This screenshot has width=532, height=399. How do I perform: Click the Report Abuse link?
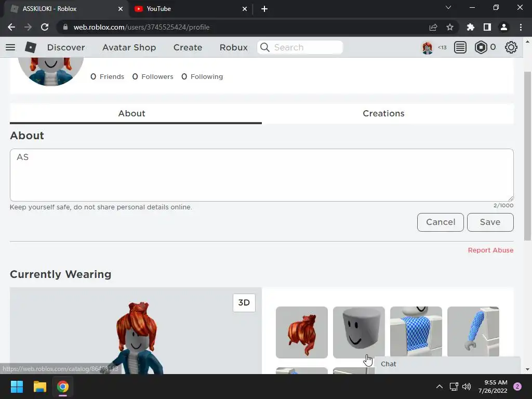click(490, 250)
